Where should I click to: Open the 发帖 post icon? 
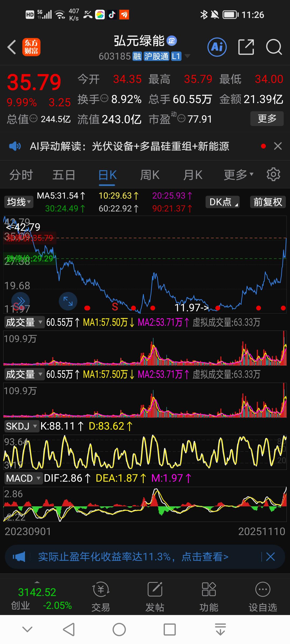pos(155,597)
